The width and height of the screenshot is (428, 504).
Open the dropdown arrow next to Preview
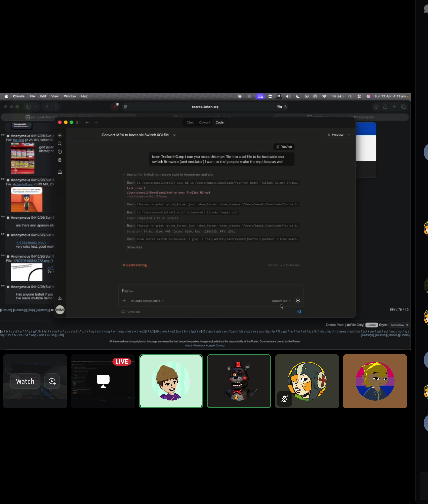click(349, 135)
